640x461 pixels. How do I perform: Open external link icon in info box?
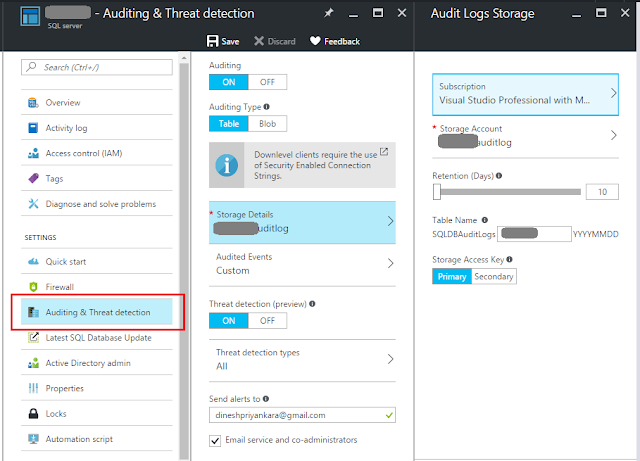pos(384,152)
